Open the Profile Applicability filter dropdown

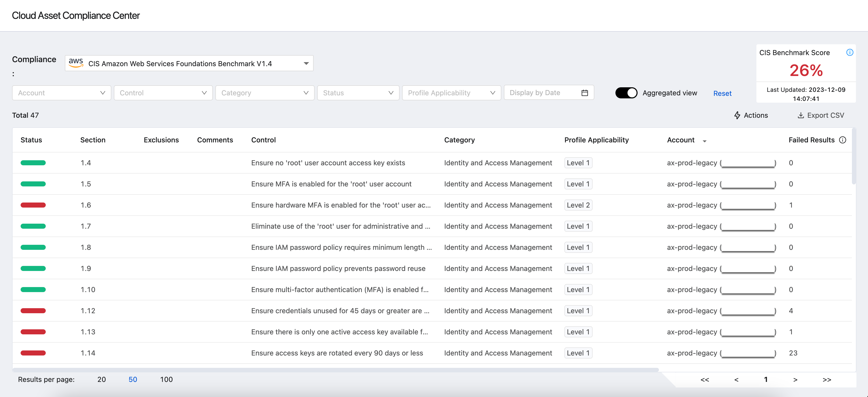coord(451,93)
